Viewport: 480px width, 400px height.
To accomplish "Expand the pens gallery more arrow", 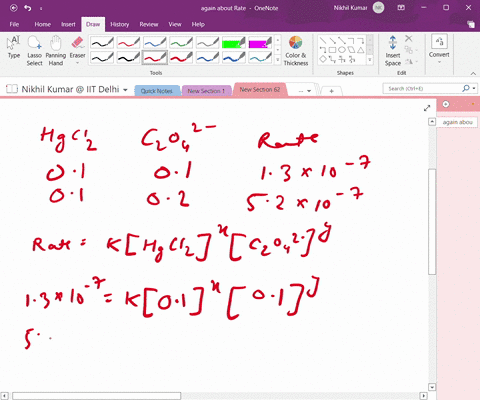I will 277,60.
